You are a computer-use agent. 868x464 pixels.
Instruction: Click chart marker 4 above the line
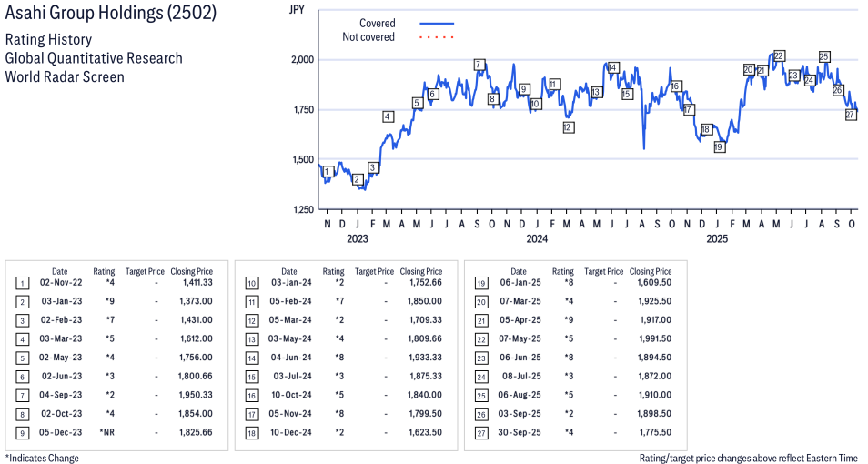point(388,116)
